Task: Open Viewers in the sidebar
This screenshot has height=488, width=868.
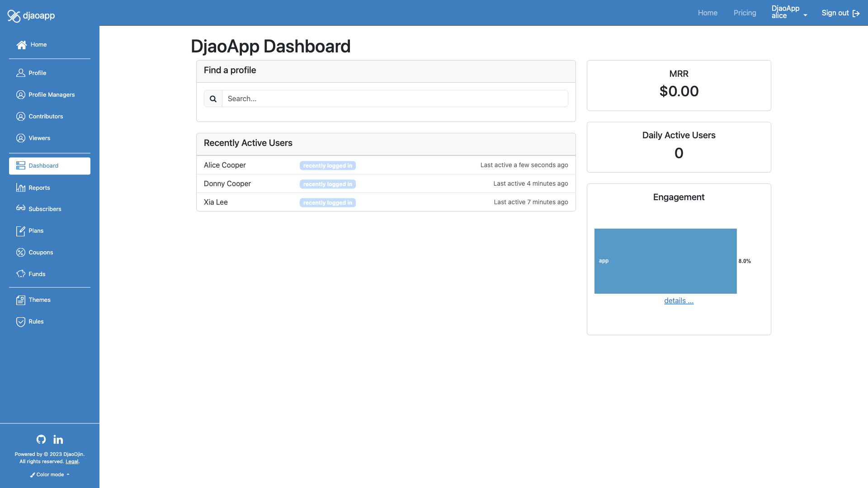Action: pyautogui.click(x=50, y=138)
